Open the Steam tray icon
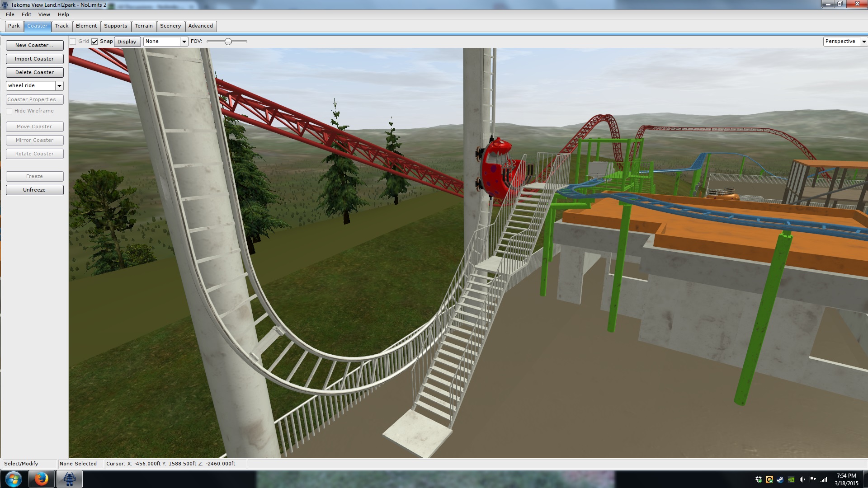 (780, 479)
